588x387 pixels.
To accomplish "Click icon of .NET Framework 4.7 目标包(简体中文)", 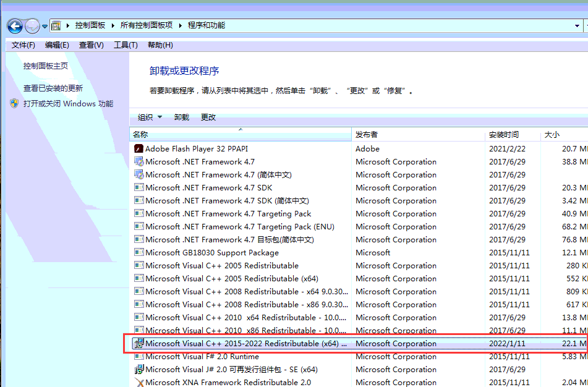I will [x=138, y=239].
